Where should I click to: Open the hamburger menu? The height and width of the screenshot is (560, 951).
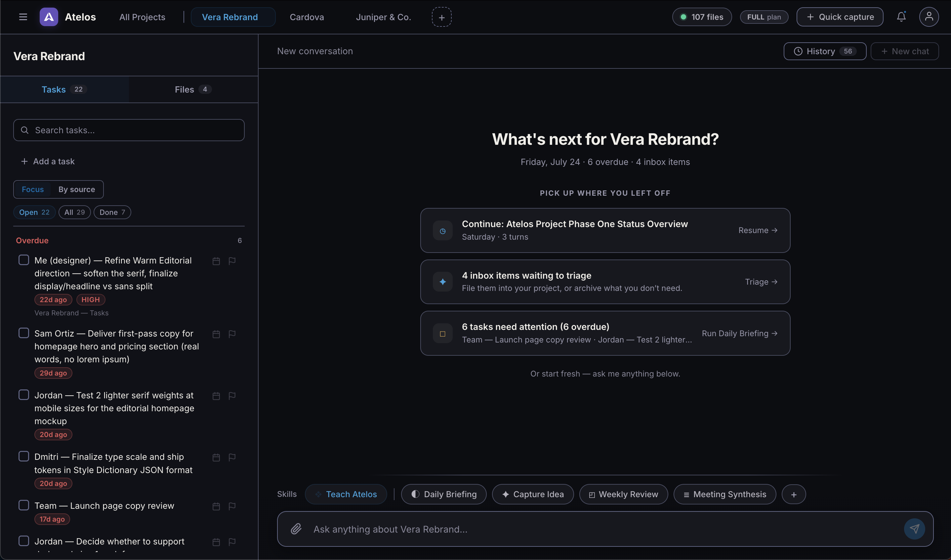click(x=23, y=17)
